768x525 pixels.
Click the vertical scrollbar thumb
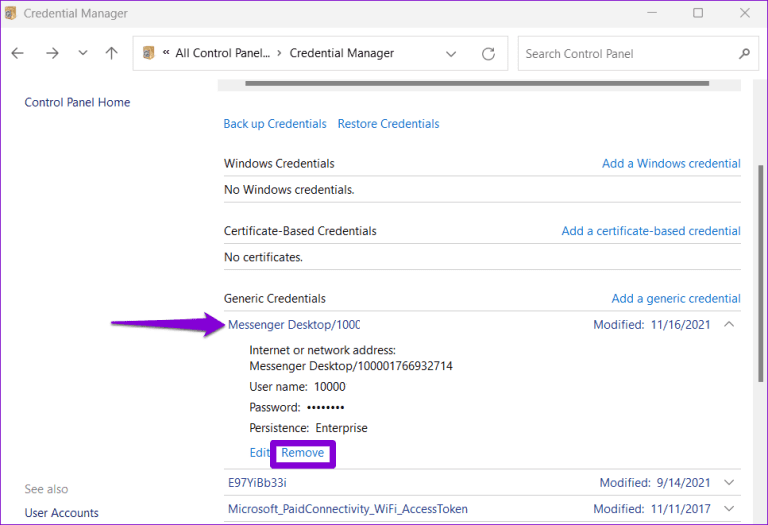pyautogui.click(x=760, y=273)
